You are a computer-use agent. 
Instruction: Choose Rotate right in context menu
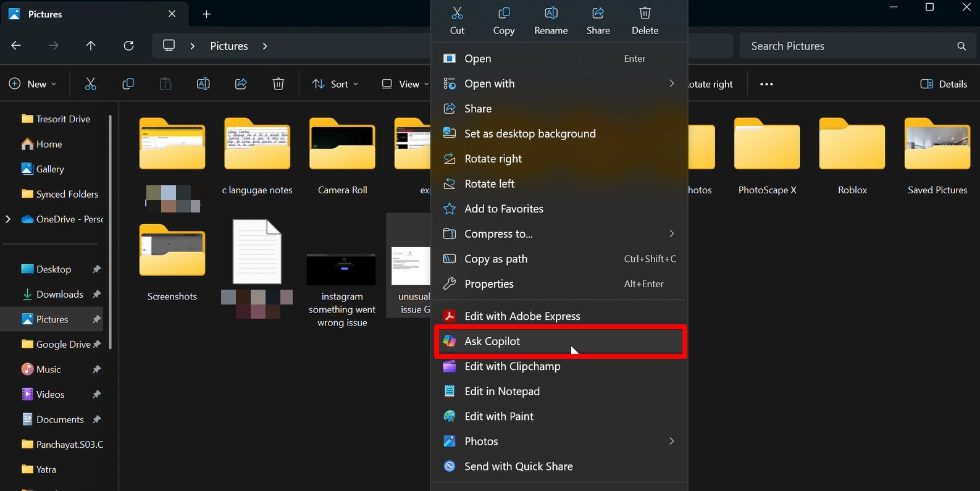pyautogui.click(x=560, y=159)
